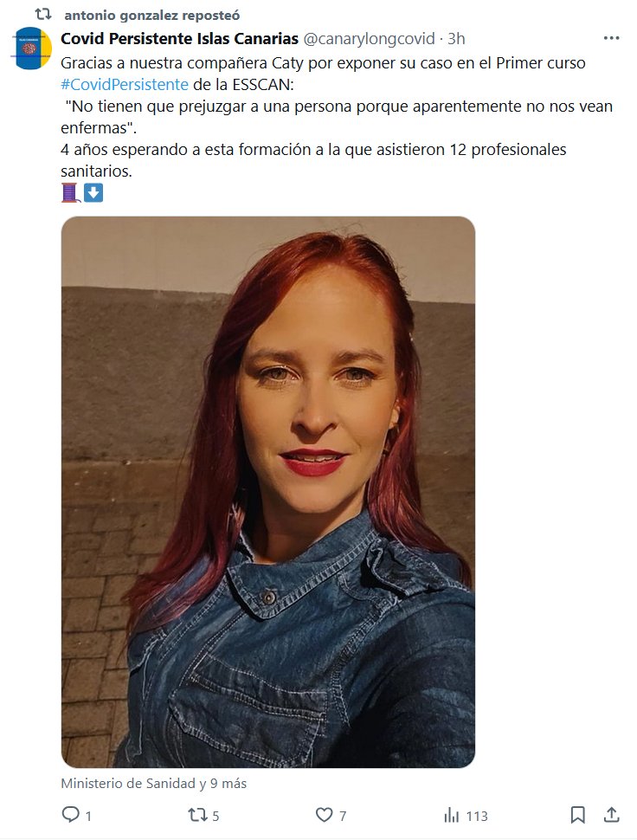Like the post with the heart icon
Screen dimensions: 637x840
pos(324,815)
